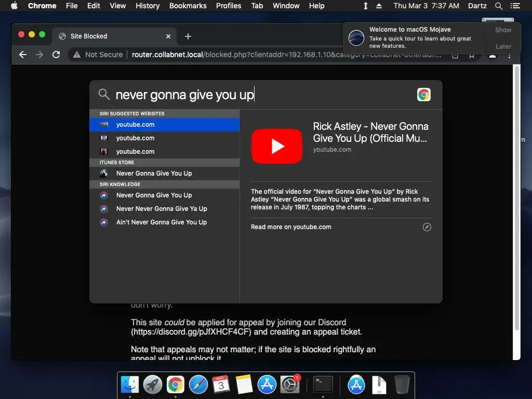Open Terminal from the Dock
The image size is (532, 399).
coord(323,385)
